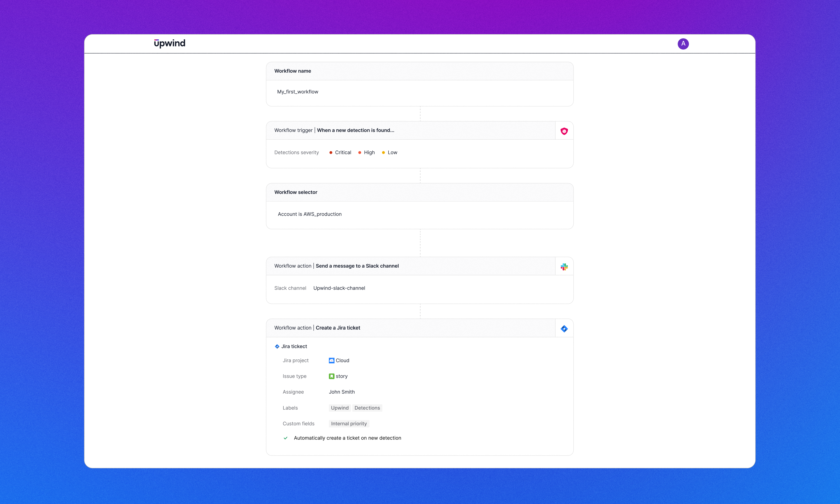Open the user avatar menu

[x=683, y=44]
